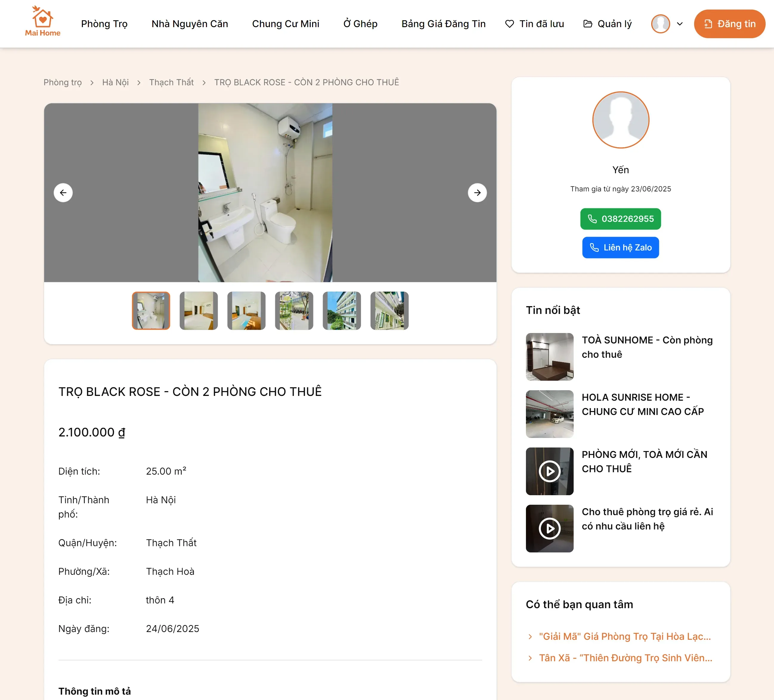Screen dimensions: 774x700
Task: Click the area value 25.00 m²
Action: coord(166,471)
